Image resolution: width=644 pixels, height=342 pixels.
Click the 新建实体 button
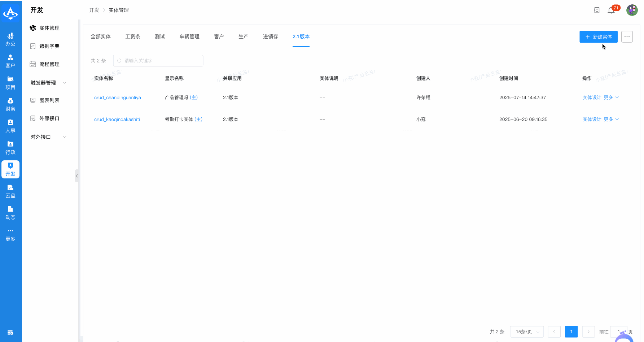pyautogui.click(x=598, y=37)
